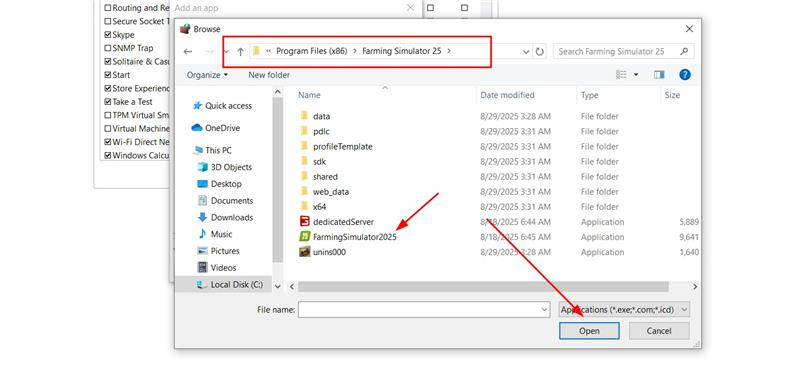Image resolution: width=800 pixels, height=375 pixels.
Task: Change the view layout icon
Action: pos(621,75)
